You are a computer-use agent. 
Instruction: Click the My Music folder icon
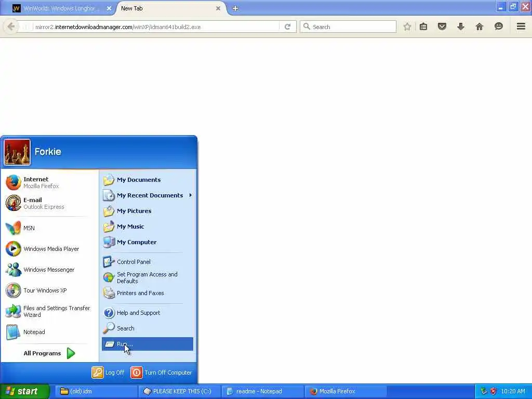point(109,227)
